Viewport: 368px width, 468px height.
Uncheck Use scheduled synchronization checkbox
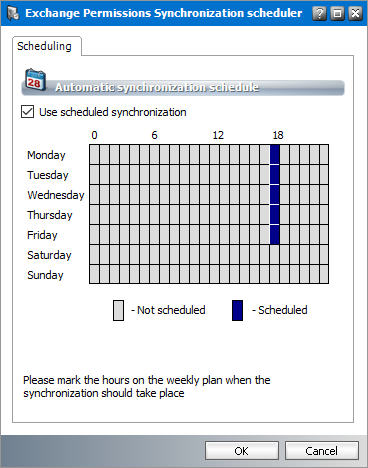[x=27, y=112]
